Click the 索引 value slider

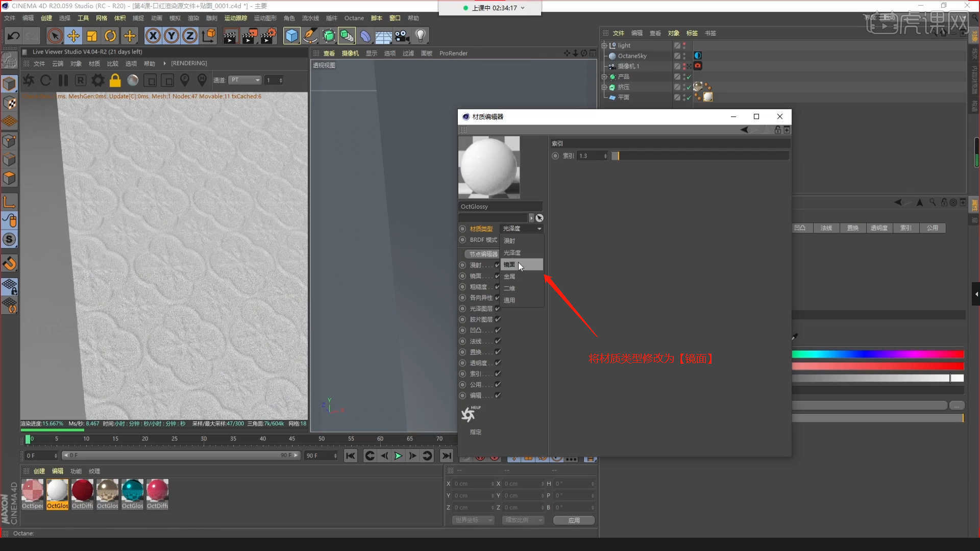[700, 156]
